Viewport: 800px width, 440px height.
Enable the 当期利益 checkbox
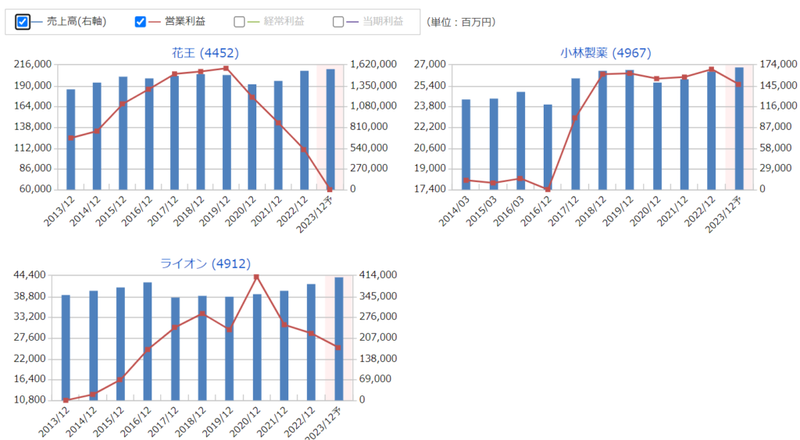point(338,22)
